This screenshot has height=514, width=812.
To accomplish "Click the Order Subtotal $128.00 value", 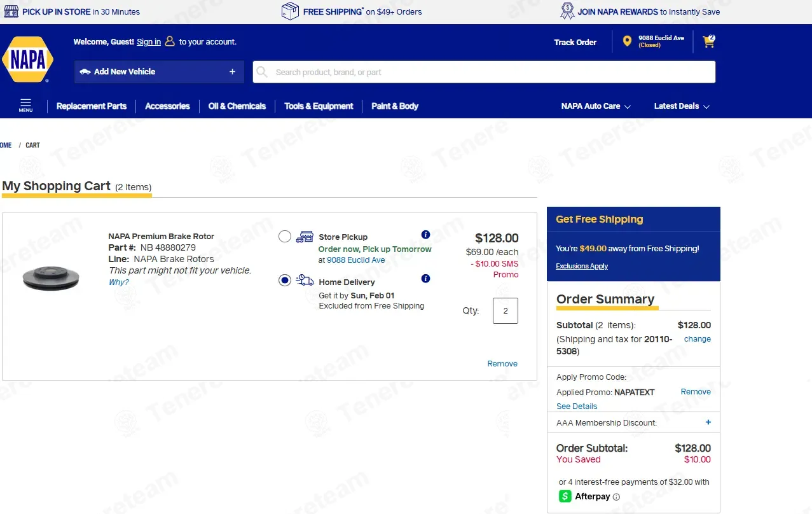I will pos(692,448).
